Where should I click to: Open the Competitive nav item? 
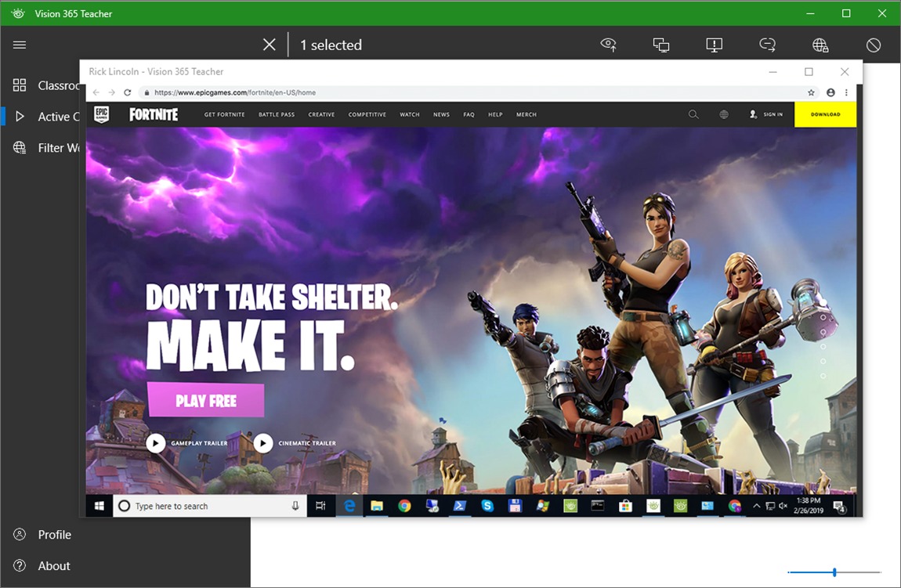click(367, 115)
